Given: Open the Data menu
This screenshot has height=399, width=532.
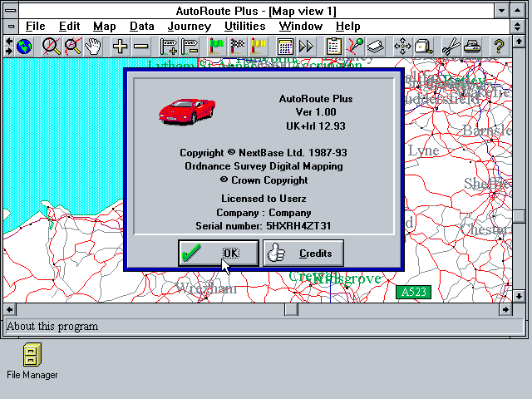Looking at the screenshot, I should click(x=142, y=26).
